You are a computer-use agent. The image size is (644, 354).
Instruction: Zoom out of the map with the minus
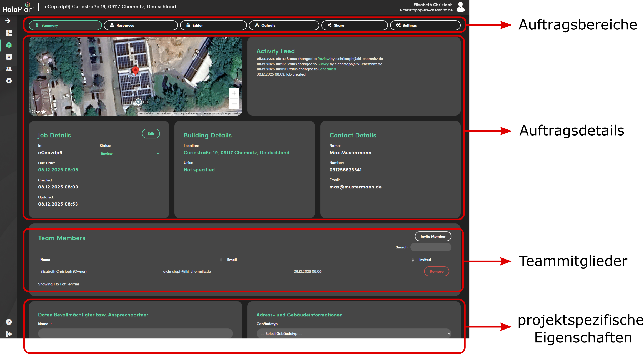pyautogui.click(x=234, y=104)
